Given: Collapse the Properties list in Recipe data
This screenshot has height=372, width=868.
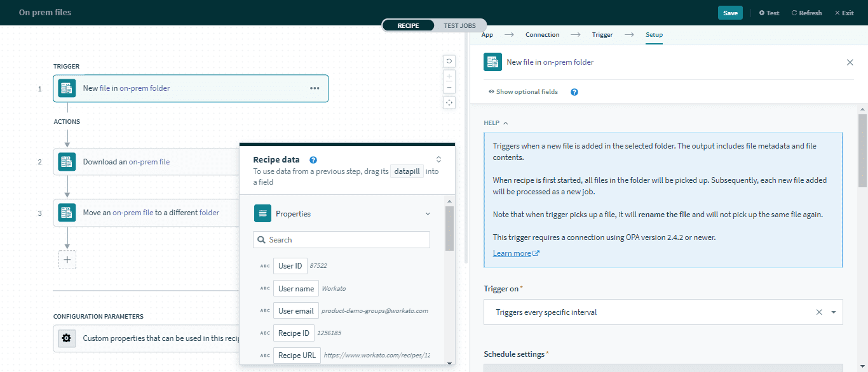Looking at the screenshot, I should [x=427, y=213].
